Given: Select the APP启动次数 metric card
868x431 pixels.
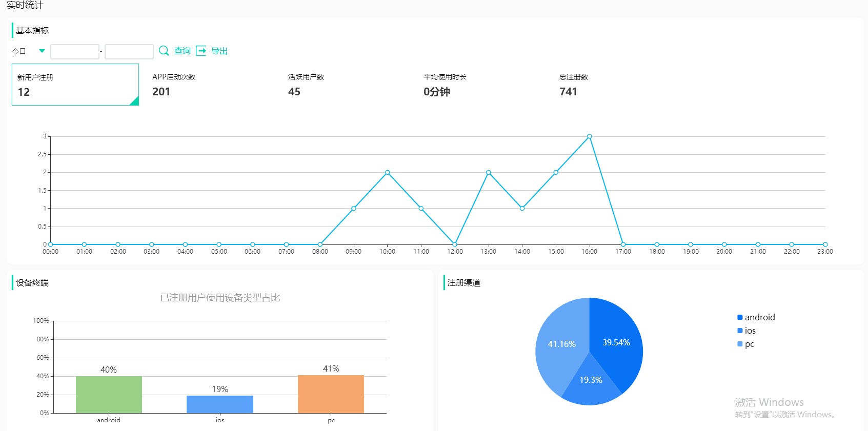Looking at the screenshot, I should click(211, 85).
